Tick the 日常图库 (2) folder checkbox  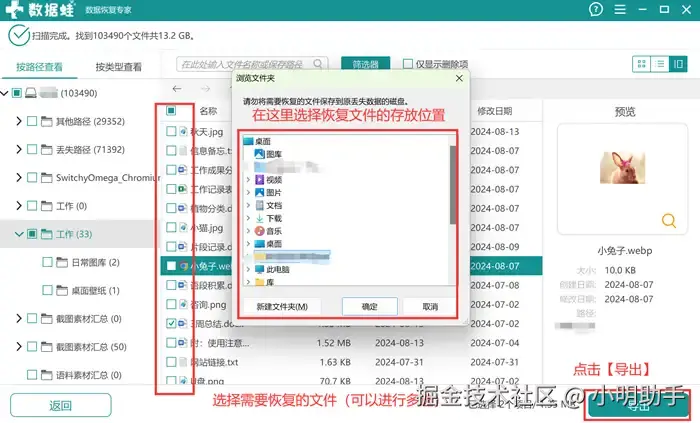coord(47,262)
